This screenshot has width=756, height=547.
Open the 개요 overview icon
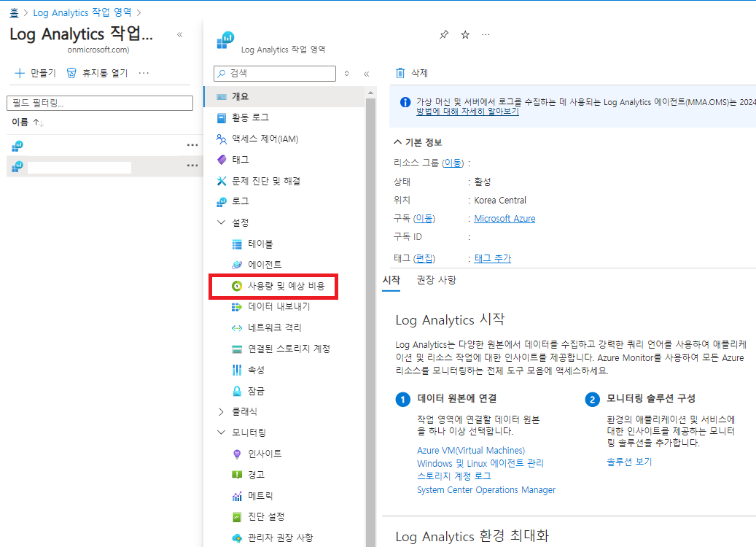pyautogui.click(x=222, y=96)
